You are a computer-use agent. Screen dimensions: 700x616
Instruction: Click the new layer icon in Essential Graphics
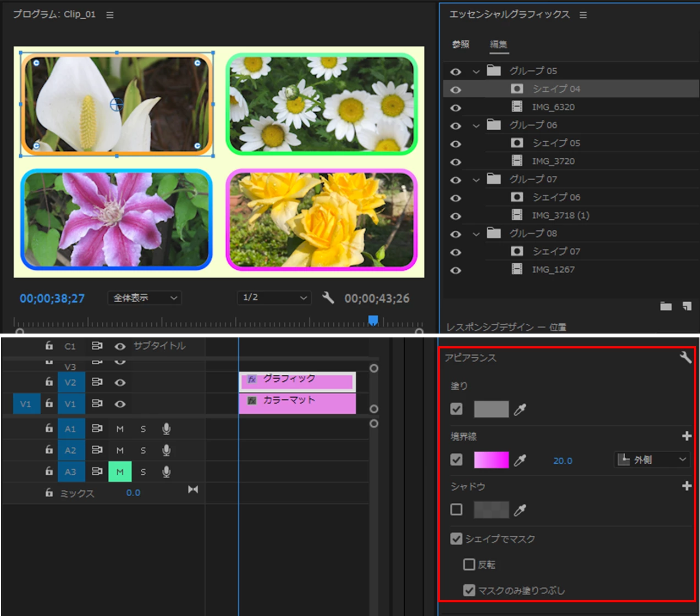click(687, 306)
